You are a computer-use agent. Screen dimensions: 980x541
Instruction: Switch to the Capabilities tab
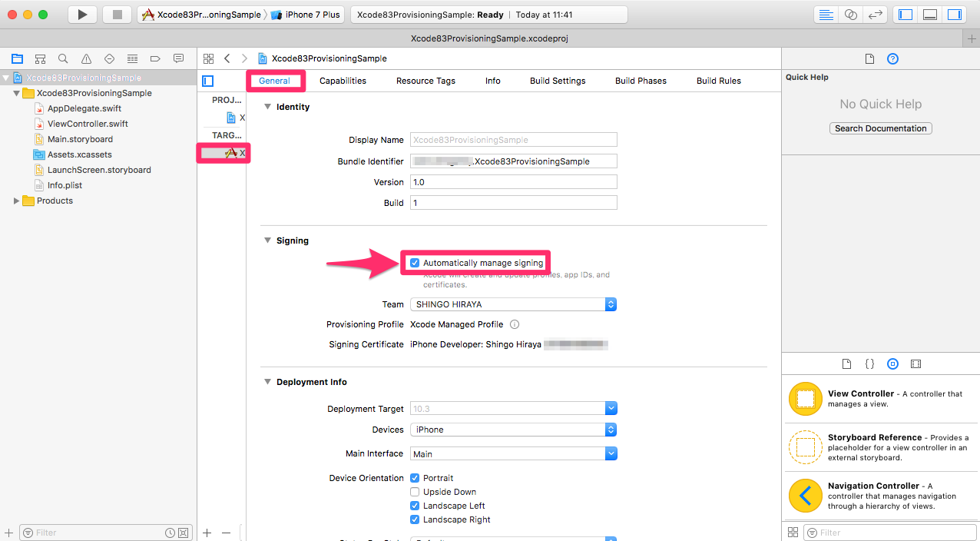[343, 81]
